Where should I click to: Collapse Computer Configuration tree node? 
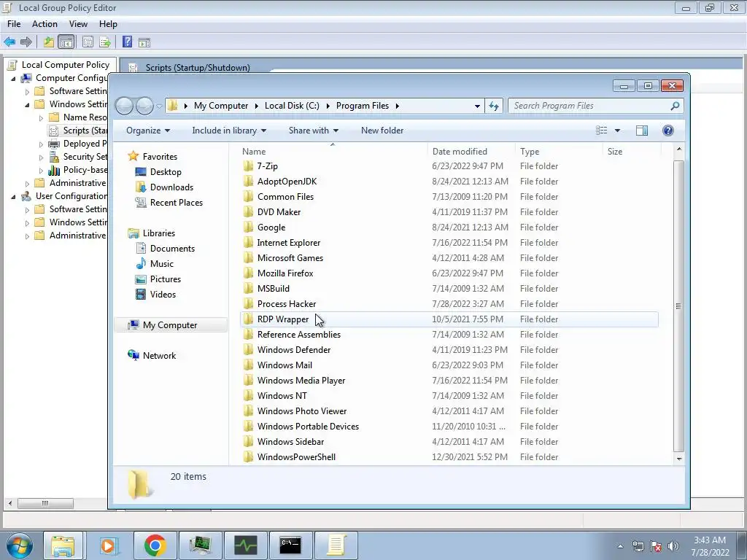click(x=13, y=78)
